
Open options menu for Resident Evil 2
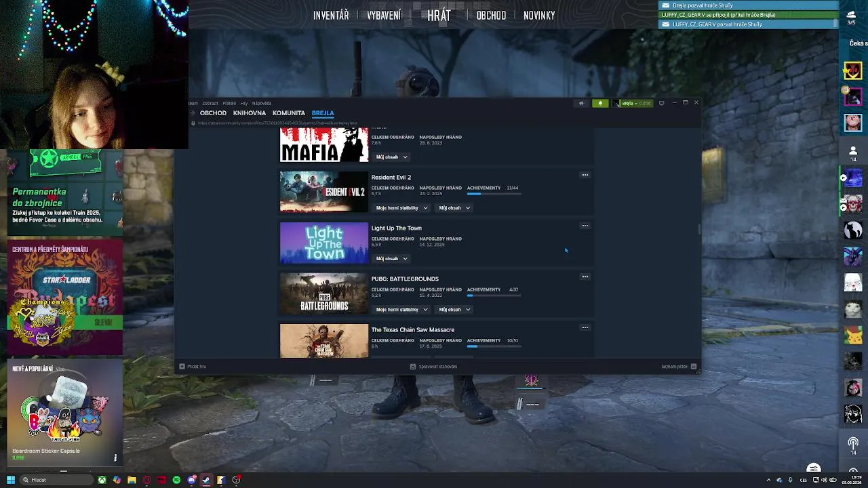tap(585, 175)
